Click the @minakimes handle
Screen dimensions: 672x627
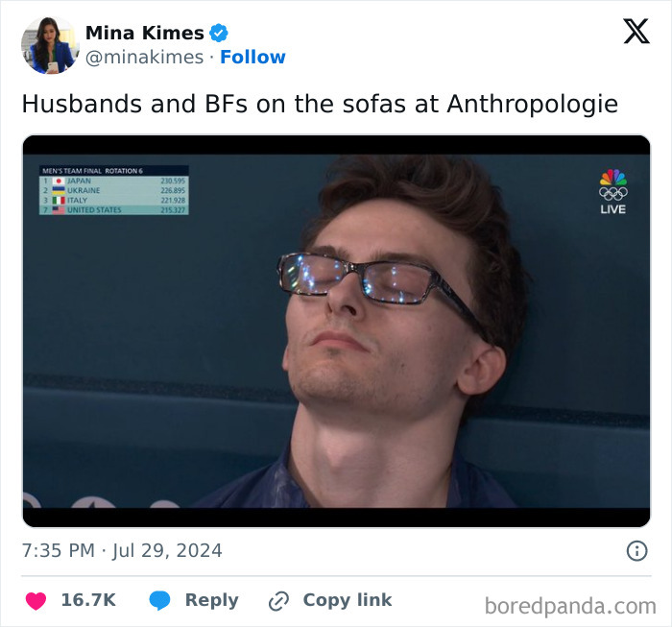144,58
